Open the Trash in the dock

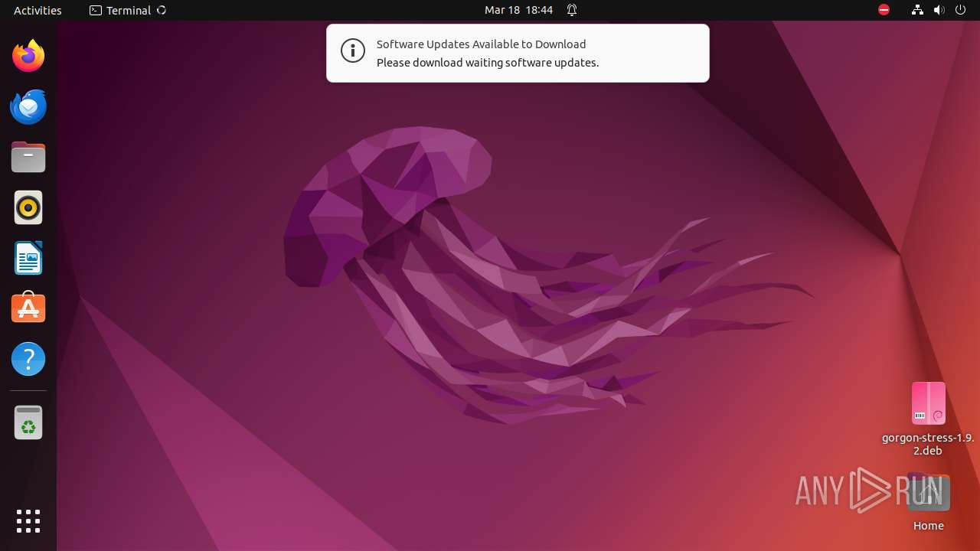coord(28,422)
